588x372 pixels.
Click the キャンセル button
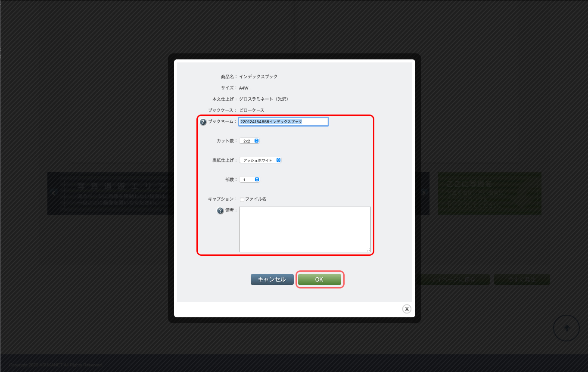(x=272, y=279)
